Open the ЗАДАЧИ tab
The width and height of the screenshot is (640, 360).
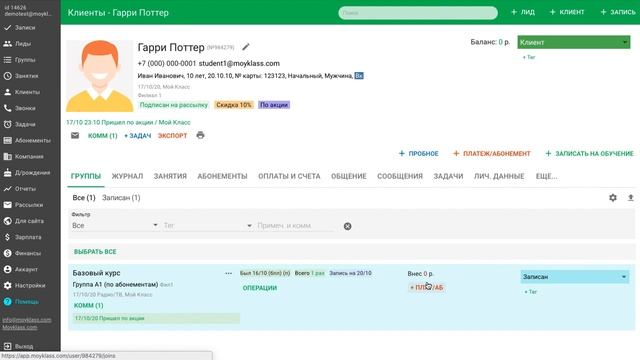[x=448, y=176]
